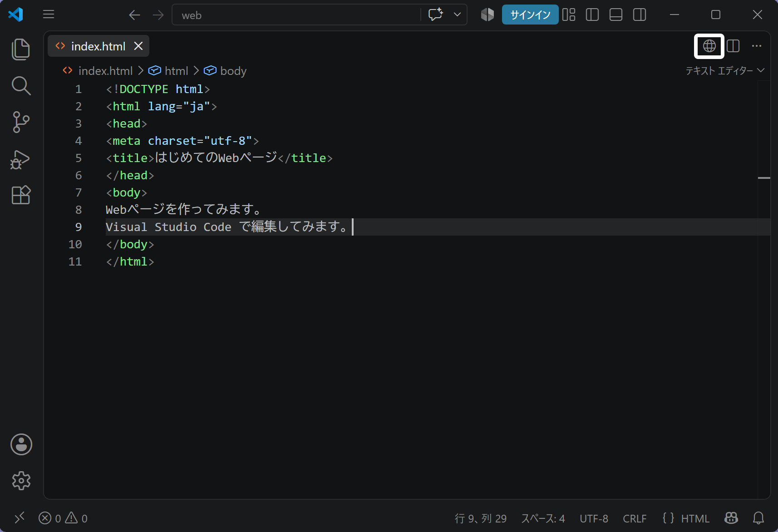Click line number 11 in gutter

click(75, 261)
